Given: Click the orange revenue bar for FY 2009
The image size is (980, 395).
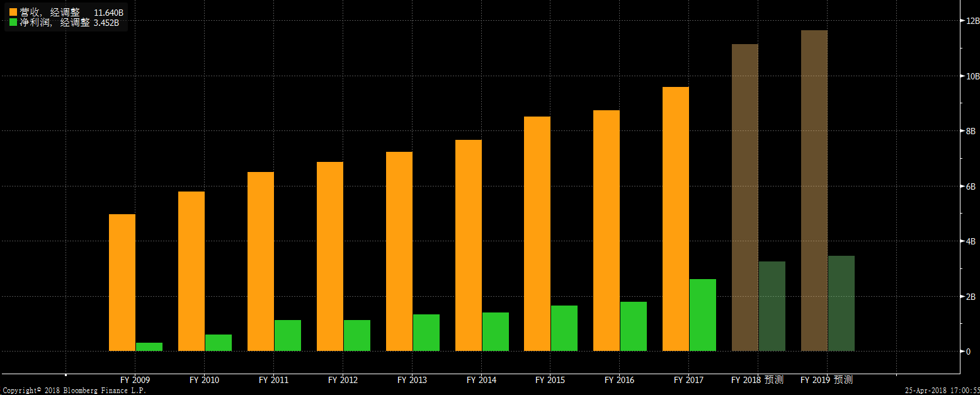Looking at the screenshot, I should [122, 282].
